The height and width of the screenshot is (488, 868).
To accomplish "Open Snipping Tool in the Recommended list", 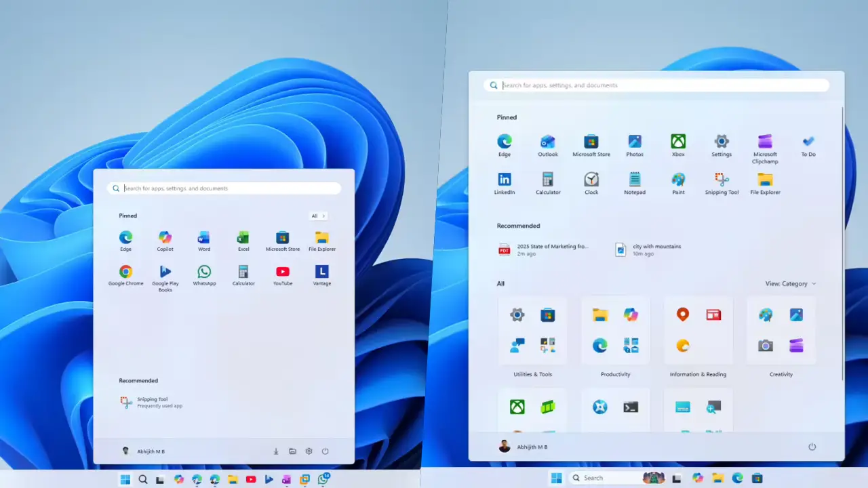I will [x=151, y=402].
